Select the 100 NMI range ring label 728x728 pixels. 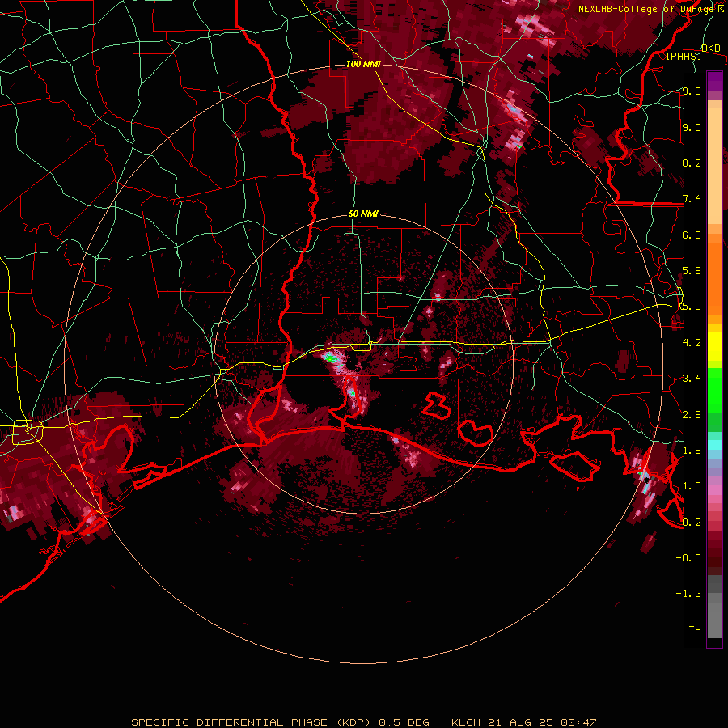(x=363, y=64)
